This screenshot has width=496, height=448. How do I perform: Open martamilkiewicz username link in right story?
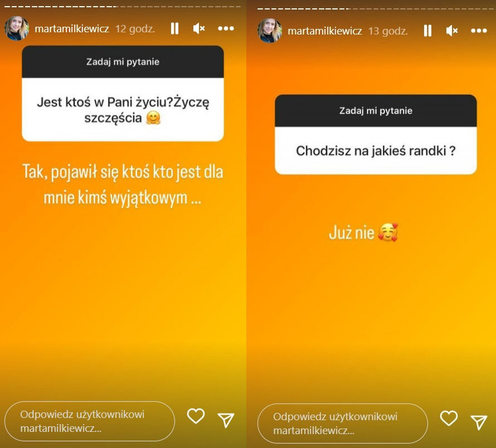click(325, 31)
